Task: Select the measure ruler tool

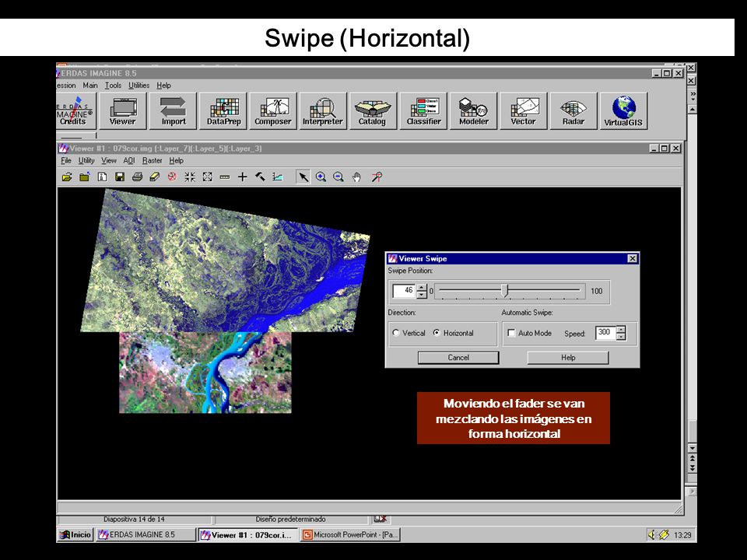Action: click(225, 177)
